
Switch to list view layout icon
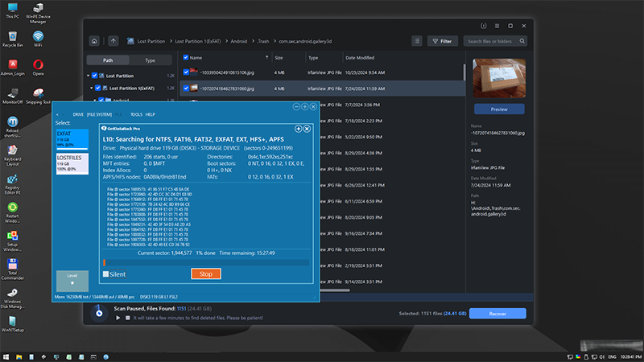pos(416,41)
